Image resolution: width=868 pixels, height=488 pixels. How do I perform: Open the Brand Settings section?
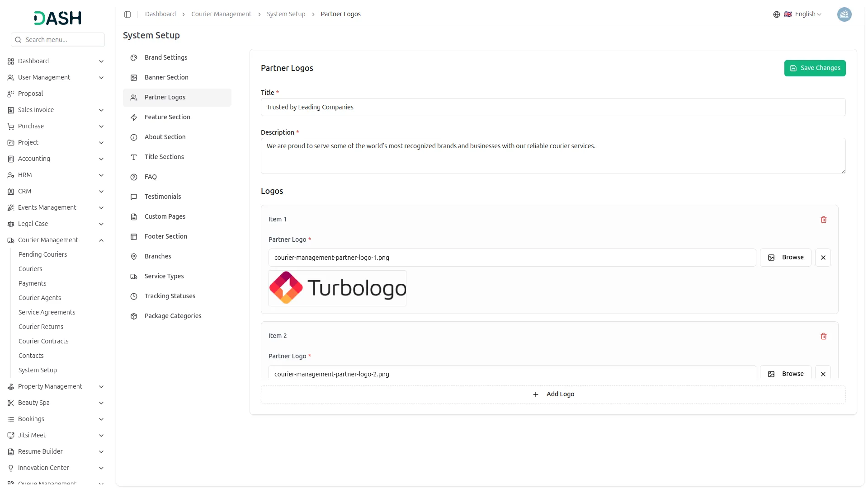pos(166,57)
